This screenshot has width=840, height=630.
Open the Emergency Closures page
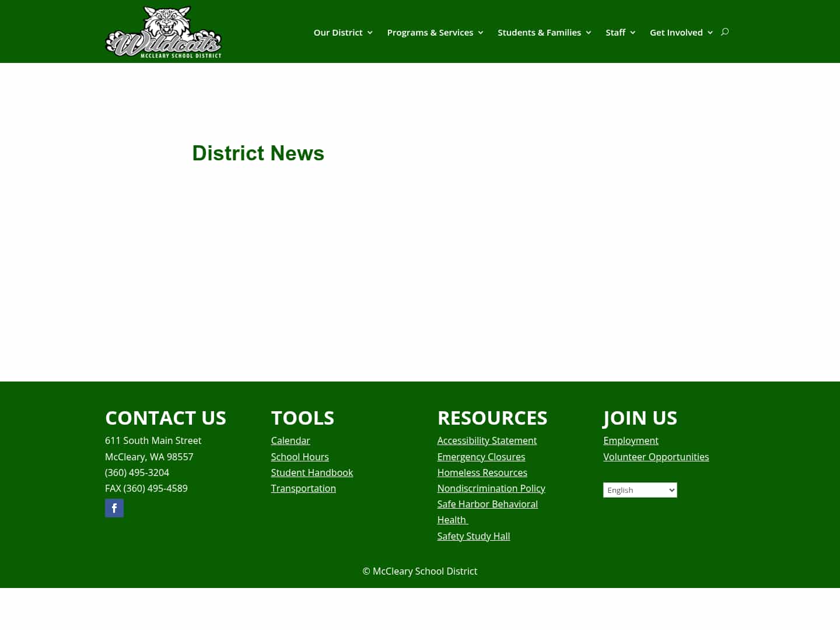click(481, 457)
